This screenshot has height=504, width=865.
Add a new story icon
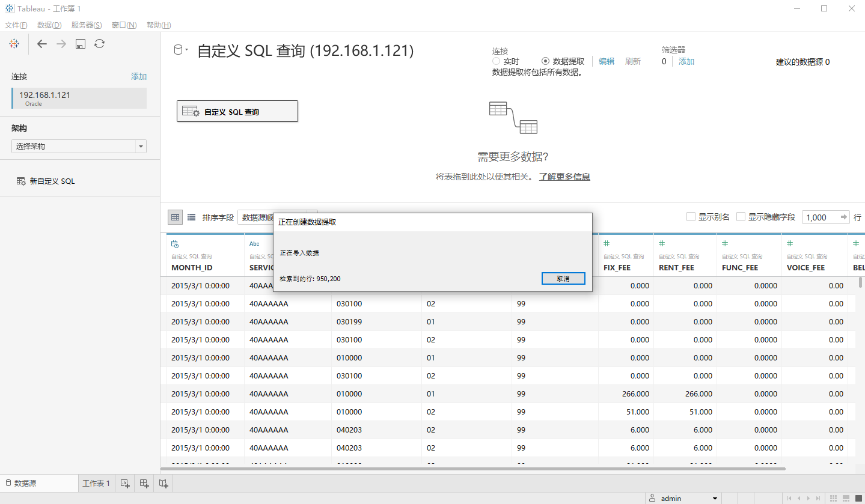164,483
